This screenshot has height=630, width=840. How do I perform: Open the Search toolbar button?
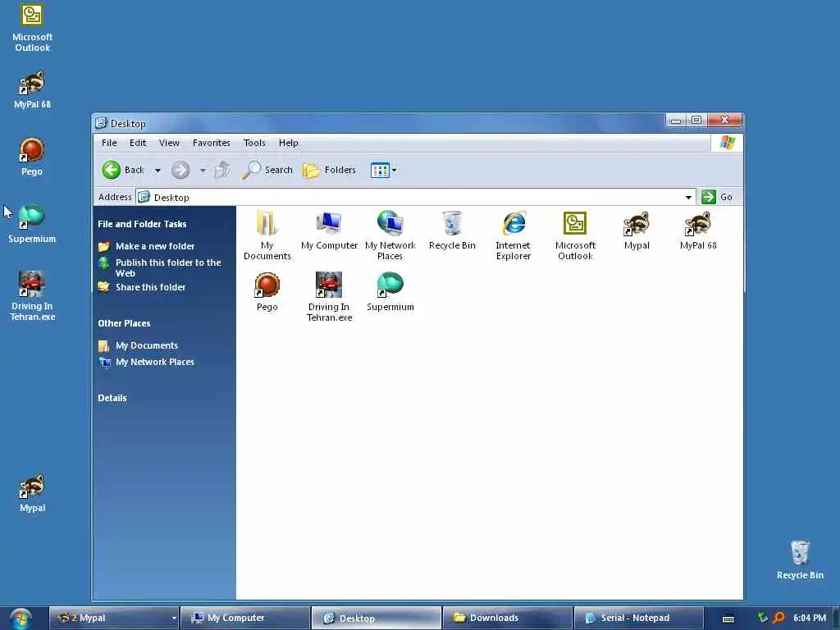click(x=267, y=171)
